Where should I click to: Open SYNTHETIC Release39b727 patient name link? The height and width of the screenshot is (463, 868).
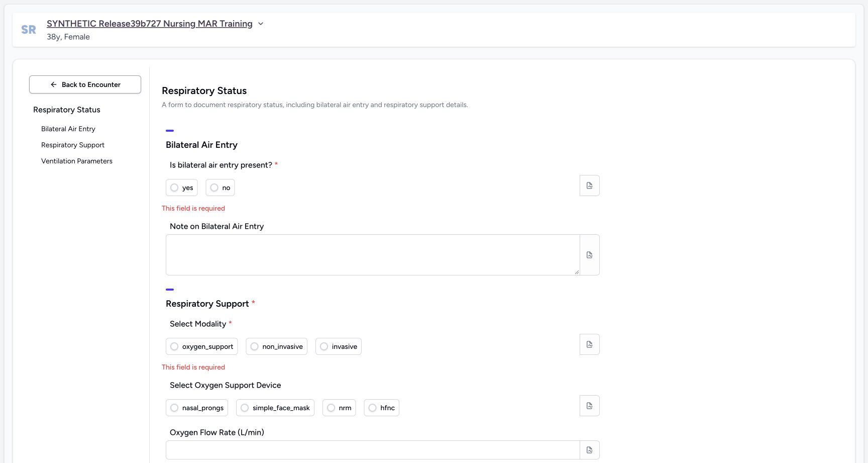pos(150,24)
